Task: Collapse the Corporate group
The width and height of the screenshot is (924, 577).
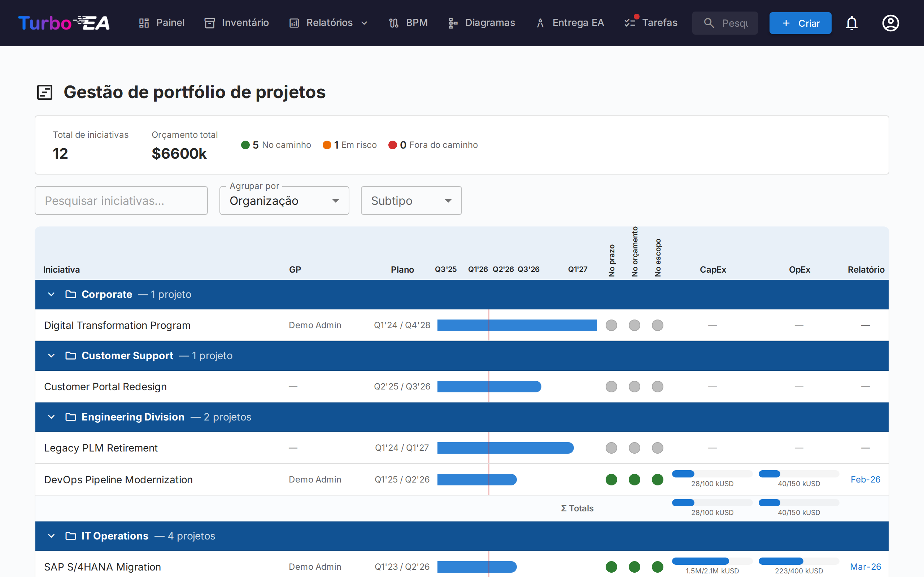Action: coord(52,294)
